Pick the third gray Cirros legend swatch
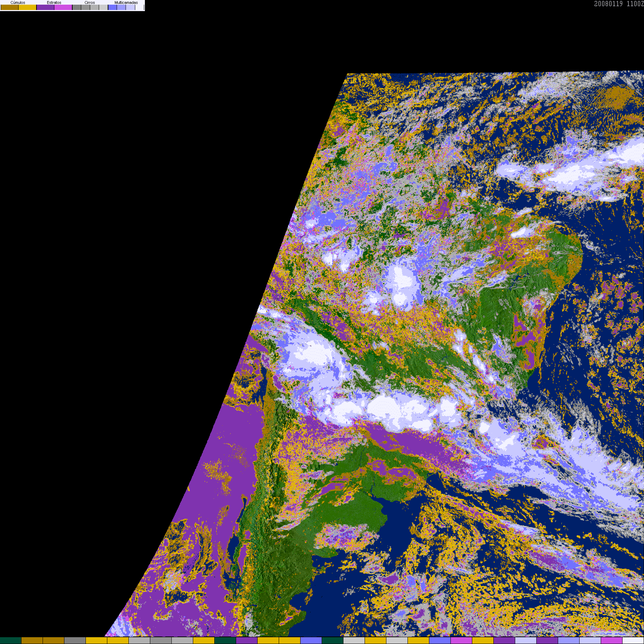This screenshot has height=644, width=644. click(94, 8)
